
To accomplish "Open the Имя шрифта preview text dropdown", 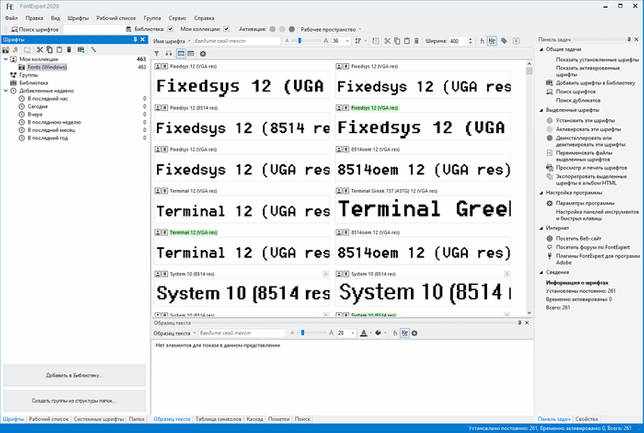I will 172,41.
